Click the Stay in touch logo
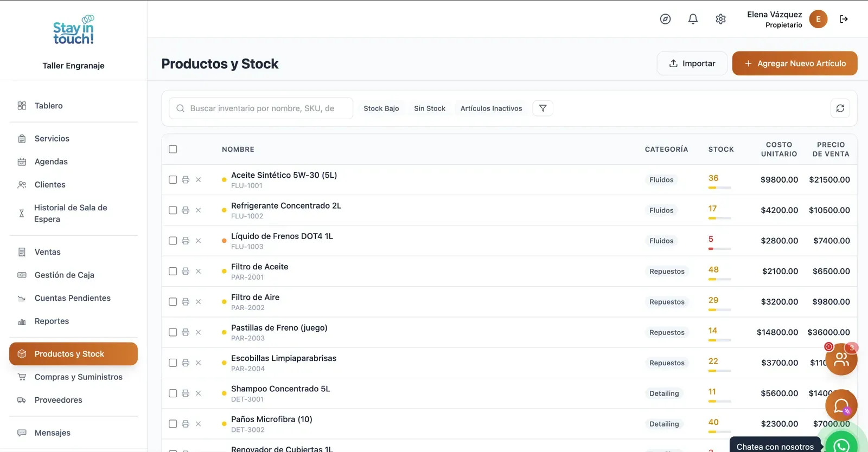The image size is (868, 452). 73,30
